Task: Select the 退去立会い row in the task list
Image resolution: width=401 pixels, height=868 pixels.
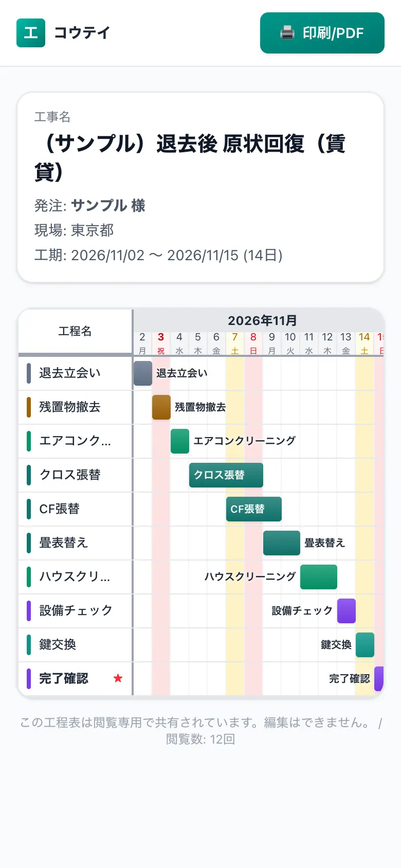Action: click(x=76, y=373)
